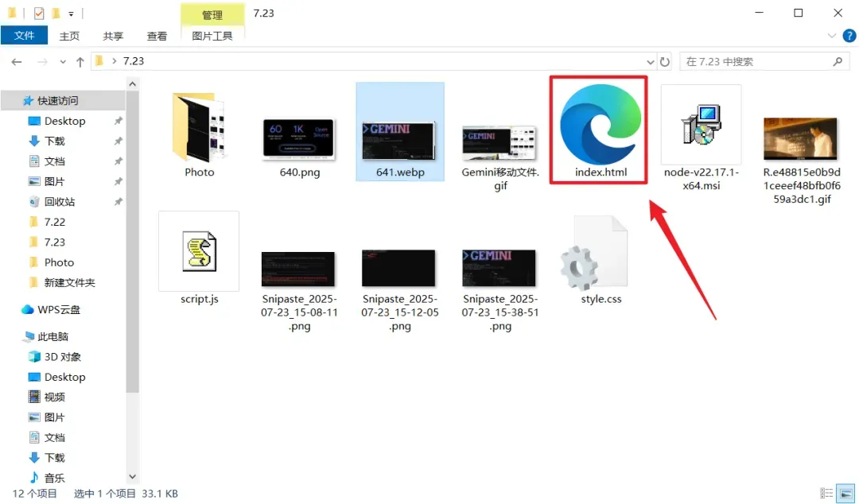The image size is (859, 504).
Task: Unpin 回收站 using its pin icon
Action: pyautogui.click(x=118, y=202)
